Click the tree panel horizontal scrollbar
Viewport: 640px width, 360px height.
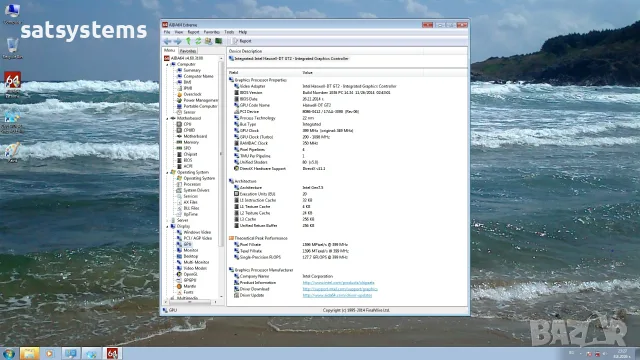coord(191,302)
